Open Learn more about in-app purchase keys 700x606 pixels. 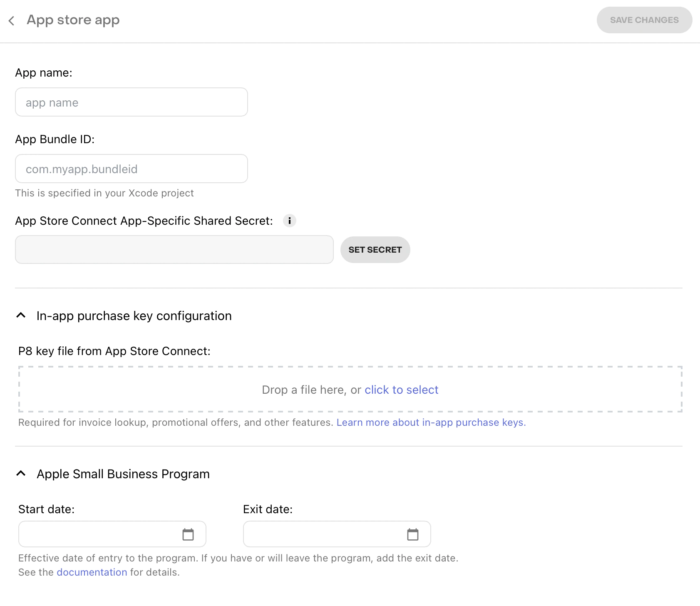431,422
